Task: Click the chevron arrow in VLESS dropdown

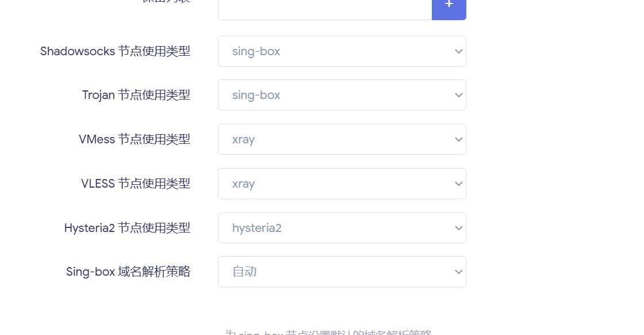Action: 458,184
